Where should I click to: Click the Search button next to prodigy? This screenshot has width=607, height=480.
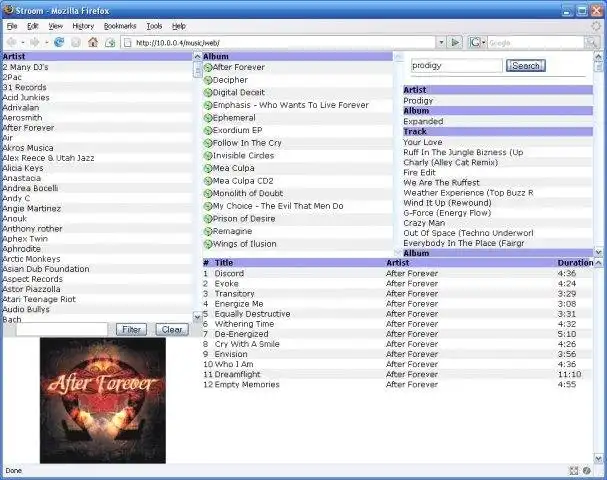(526, 66)
